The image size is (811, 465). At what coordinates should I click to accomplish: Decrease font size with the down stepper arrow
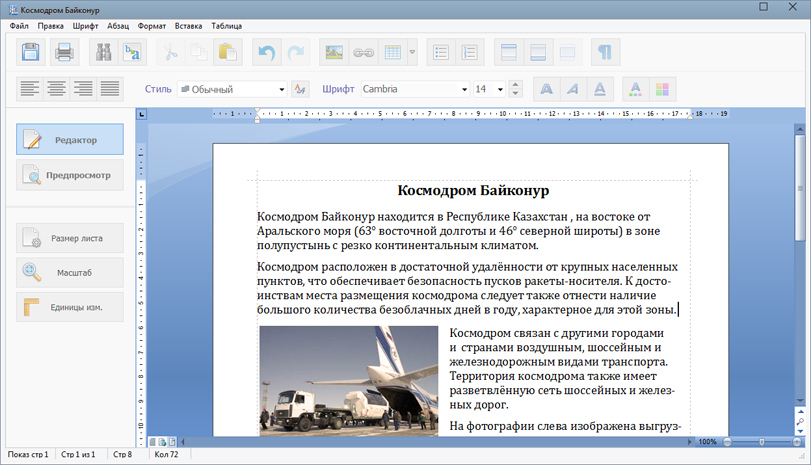[x=515, y=94]
